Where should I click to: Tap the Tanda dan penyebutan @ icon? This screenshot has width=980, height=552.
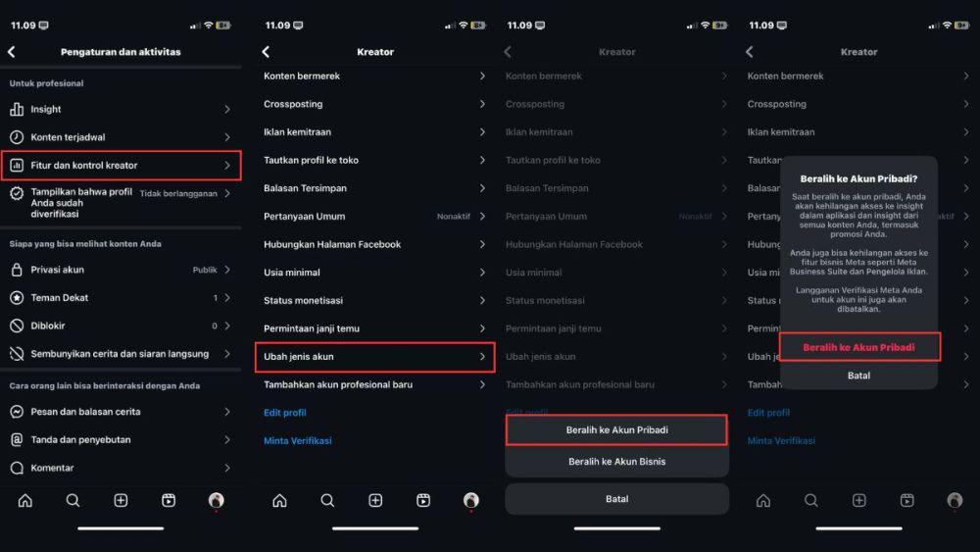pos(17,440)
